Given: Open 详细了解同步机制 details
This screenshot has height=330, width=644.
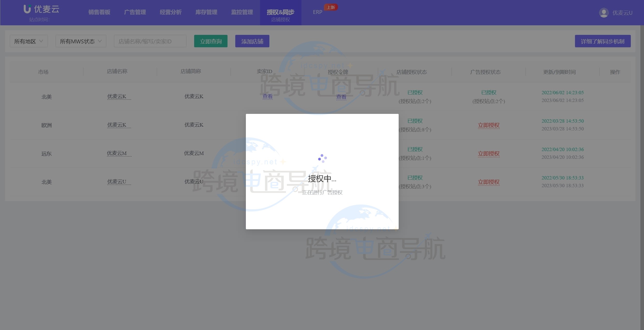Looking at the screenshot, I should [x=603, y=41].
